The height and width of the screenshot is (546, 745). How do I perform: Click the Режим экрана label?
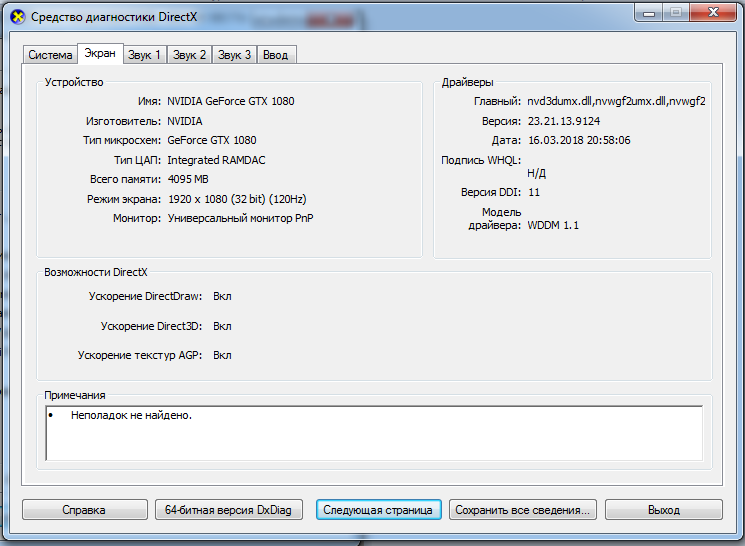tap(124, 199)
